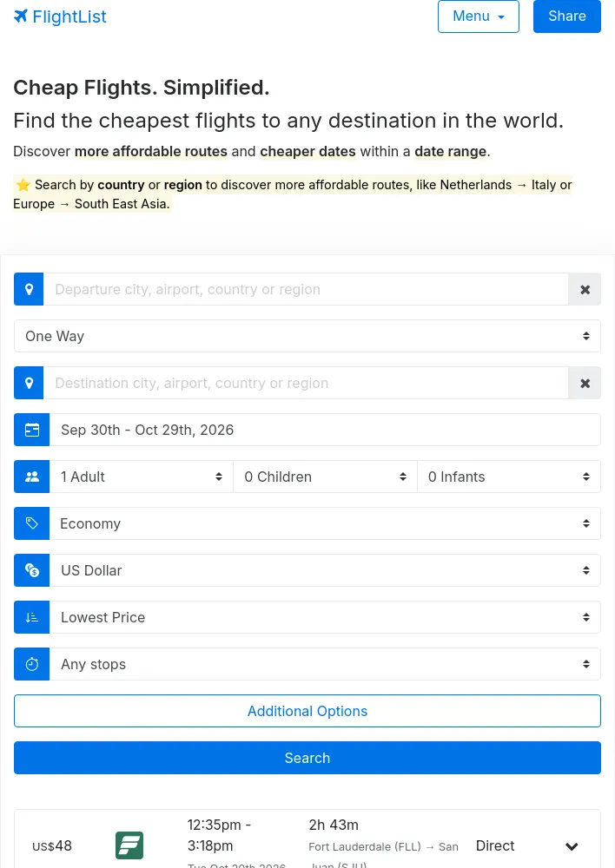615x868 pixels.
Task: Open the US Dollar currency dropdown
Action: click(x=325, y=570)
